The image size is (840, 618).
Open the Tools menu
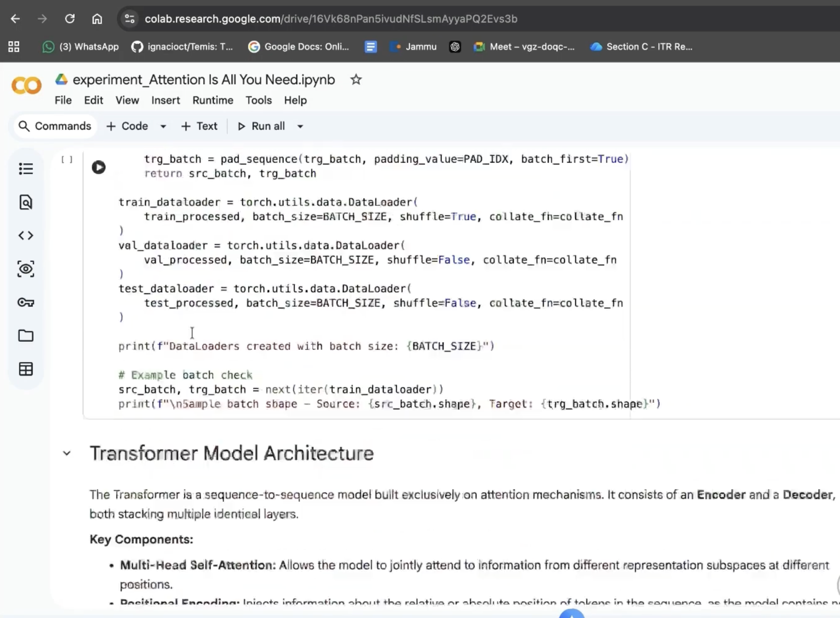coord(258,100)
